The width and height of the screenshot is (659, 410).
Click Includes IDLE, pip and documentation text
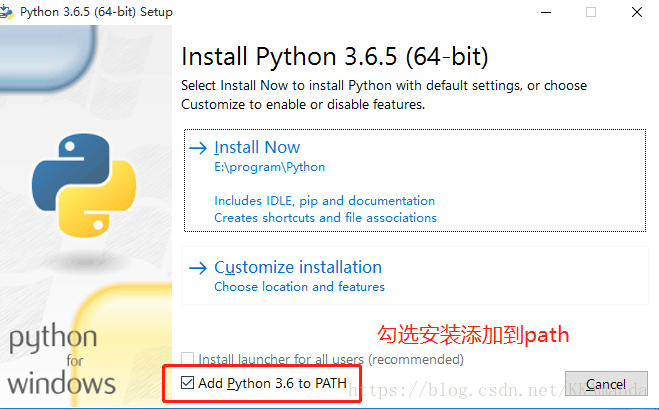(324, 201)
